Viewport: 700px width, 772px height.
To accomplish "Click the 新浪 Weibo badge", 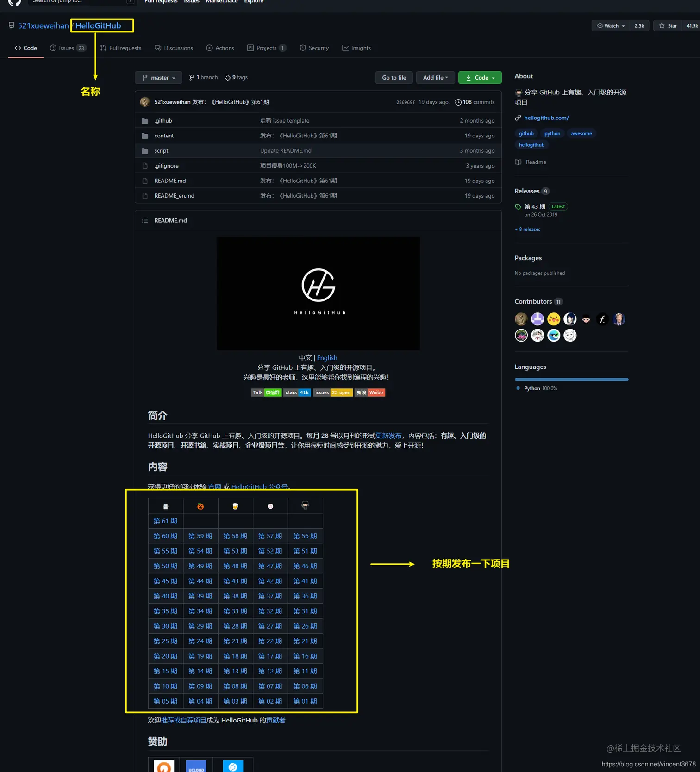I will 370,392.
